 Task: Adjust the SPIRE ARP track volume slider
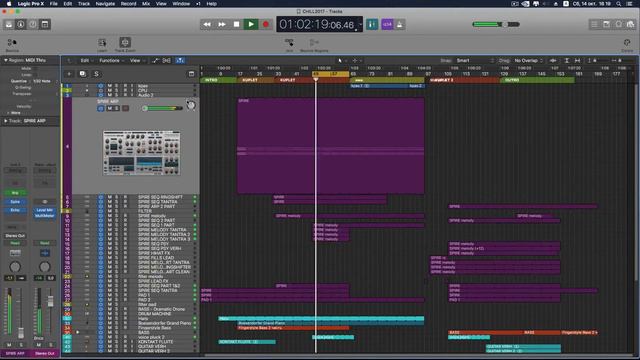tap(162, 108)
